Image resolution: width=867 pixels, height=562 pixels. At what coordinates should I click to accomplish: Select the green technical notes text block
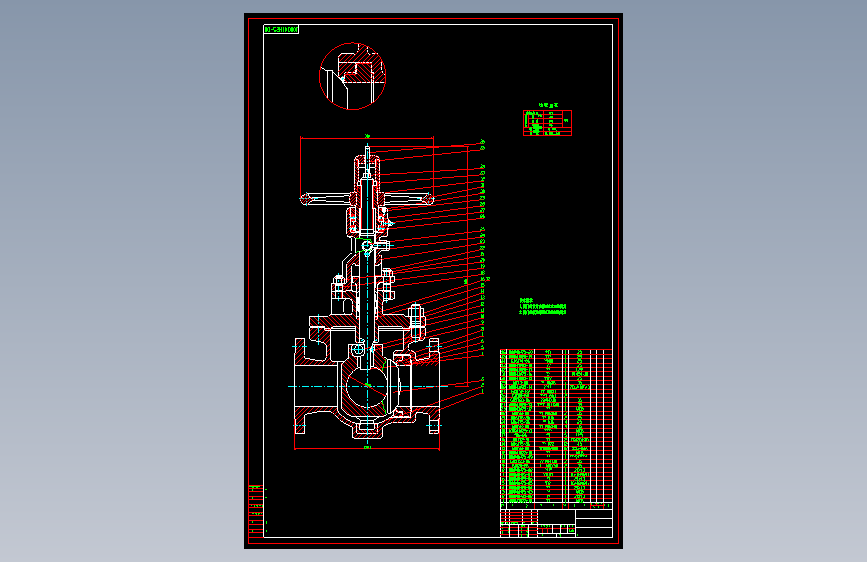coord(542,307)
